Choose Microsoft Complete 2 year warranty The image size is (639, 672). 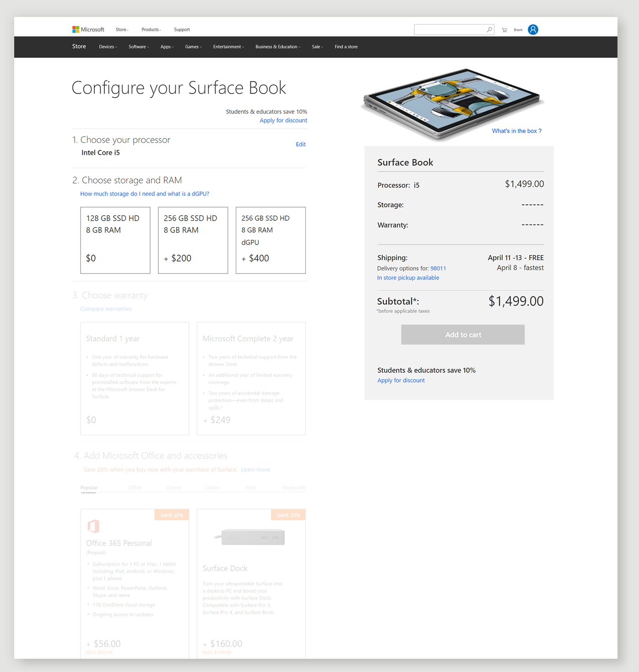tap(251, 378)
